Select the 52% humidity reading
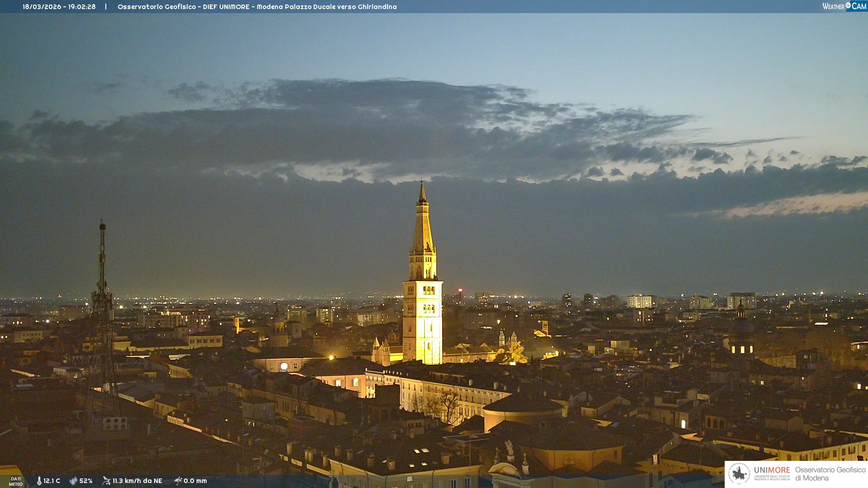The image size is (868, 488). point(86,481)
